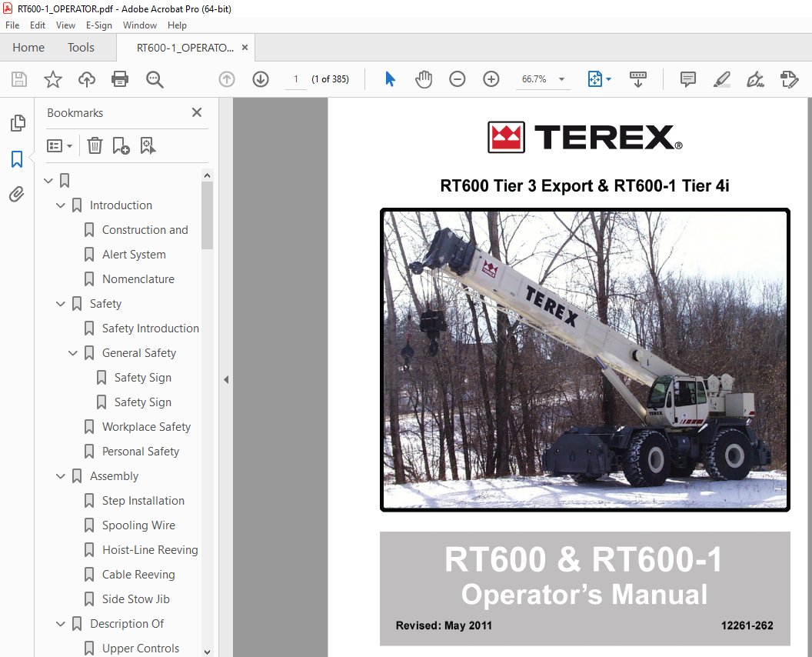Click the upload to cloud icon

coord(86,79)
